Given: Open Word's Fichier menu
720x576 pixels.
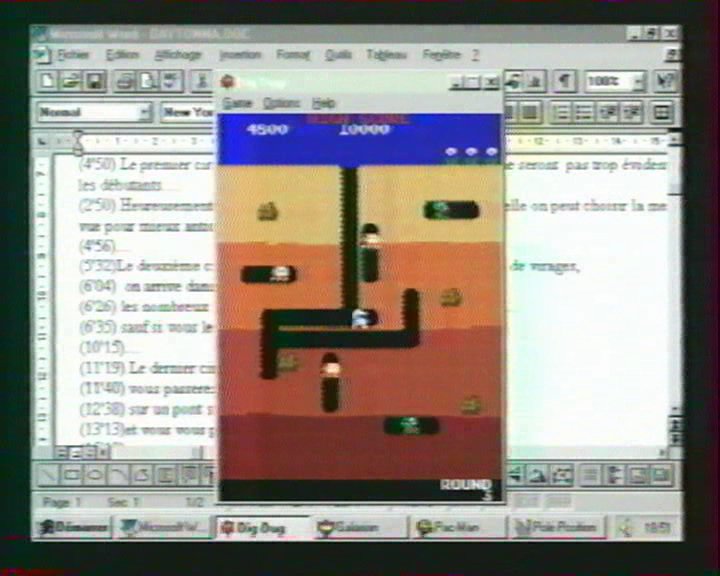Looking at the screenshot, I should tap(73, 55).
